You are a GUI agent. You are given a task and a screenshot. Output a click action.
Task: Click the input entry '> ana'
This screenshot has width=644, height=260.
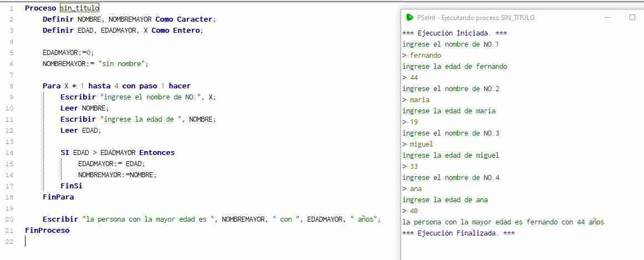pos(412,189)
